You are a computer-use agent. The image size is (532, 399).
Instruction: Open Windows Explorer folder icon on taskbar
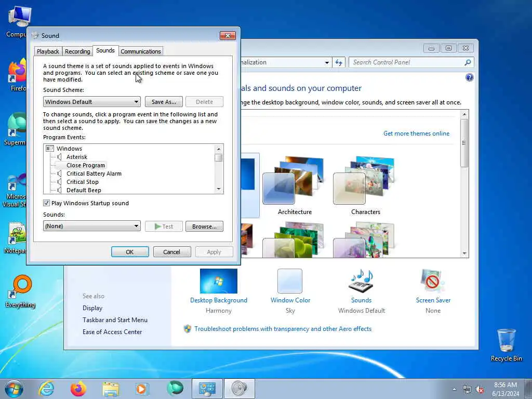point(111,389)
